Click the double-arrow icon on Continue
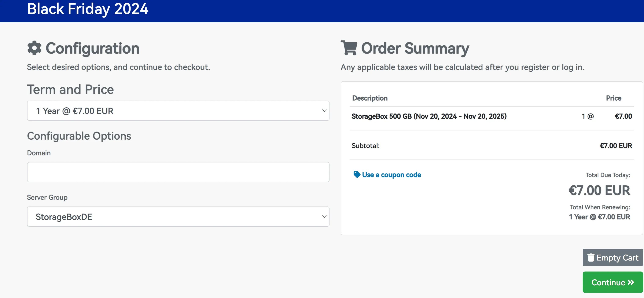 (631, 282)
